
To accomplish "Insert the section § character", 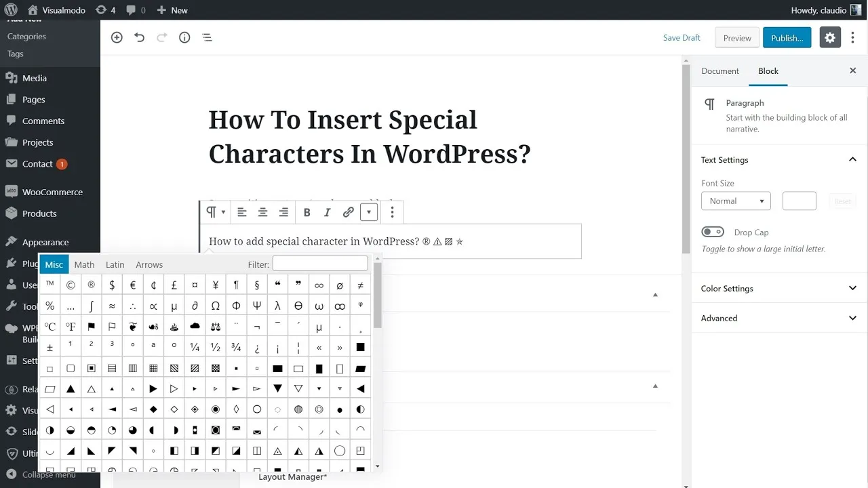I will point(257,285).
